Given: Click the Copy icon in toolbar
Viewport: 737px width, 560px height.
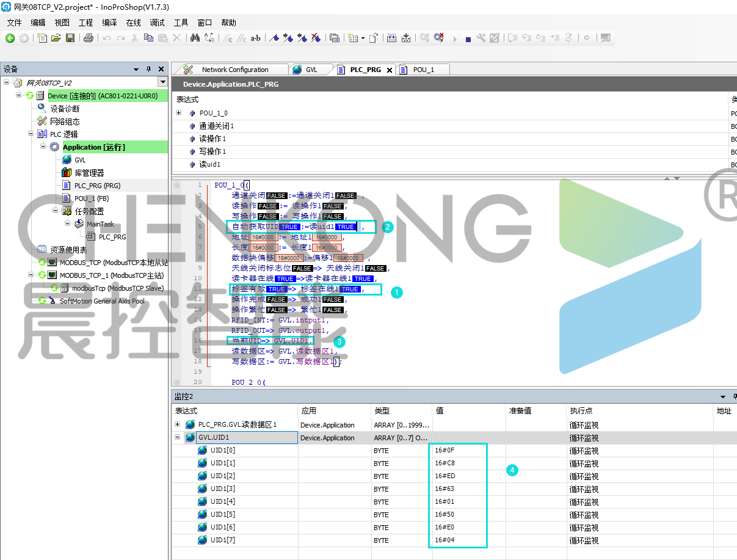Looking at the screenshot, I should tap(148, 38).
